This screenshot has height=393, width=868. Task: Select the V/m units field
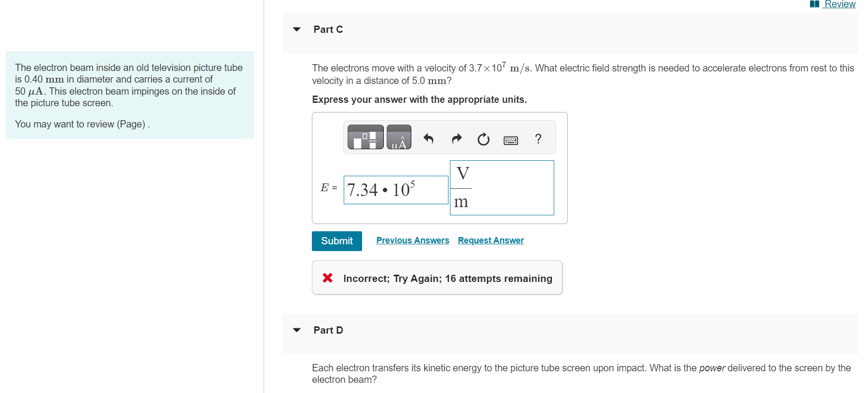[x=502, y=188]
